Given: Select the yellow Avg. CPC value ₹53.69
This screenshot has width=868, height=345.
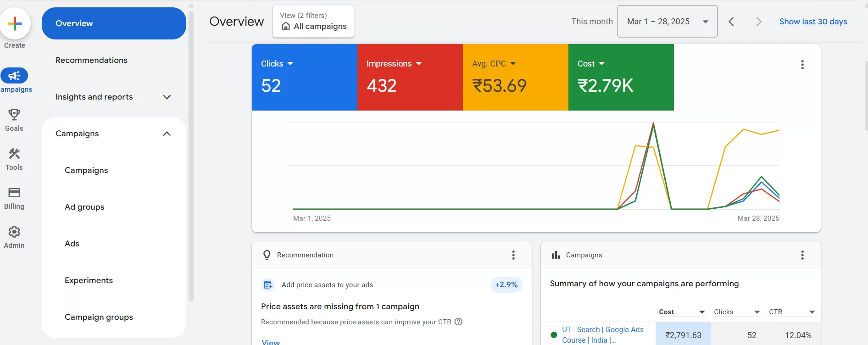Looking at the screenshot, I should point(499,86).
